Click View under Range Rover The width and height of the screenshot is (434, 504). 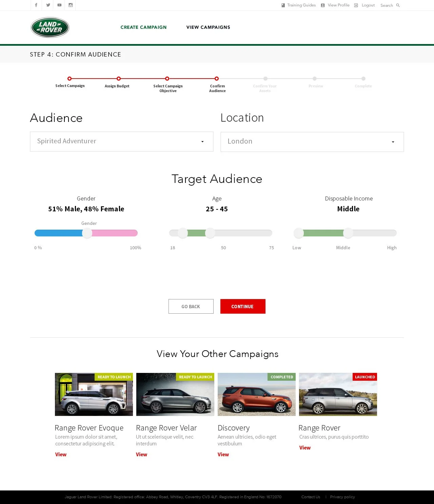[305, 448]
